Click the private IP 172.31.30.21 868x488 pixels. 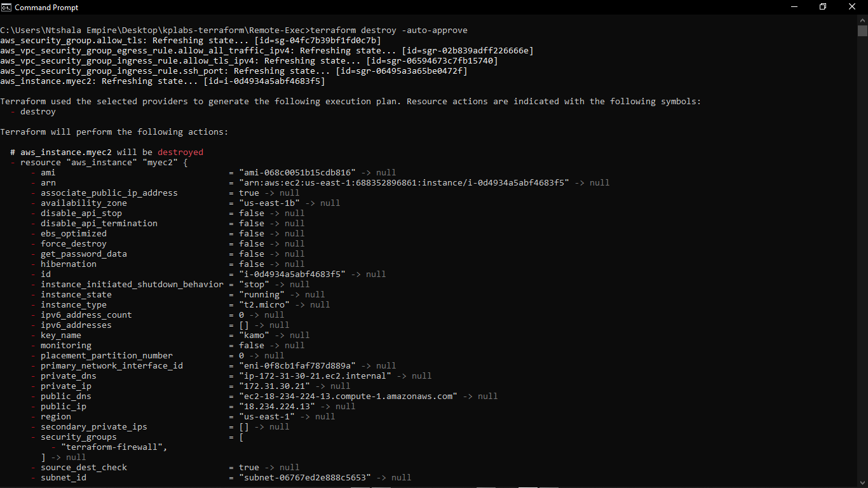click(275, 386)
